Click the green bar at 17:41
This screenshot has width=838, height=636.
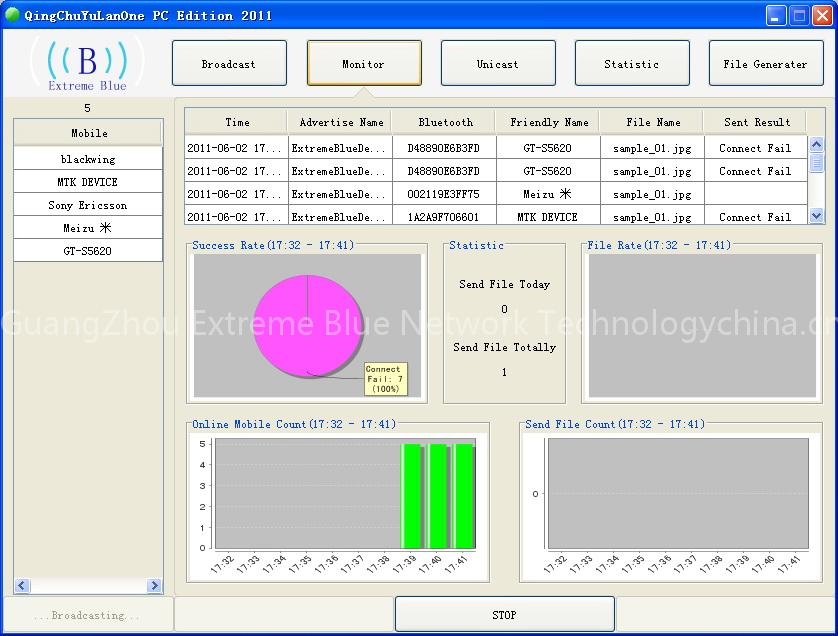pos(463,496)
